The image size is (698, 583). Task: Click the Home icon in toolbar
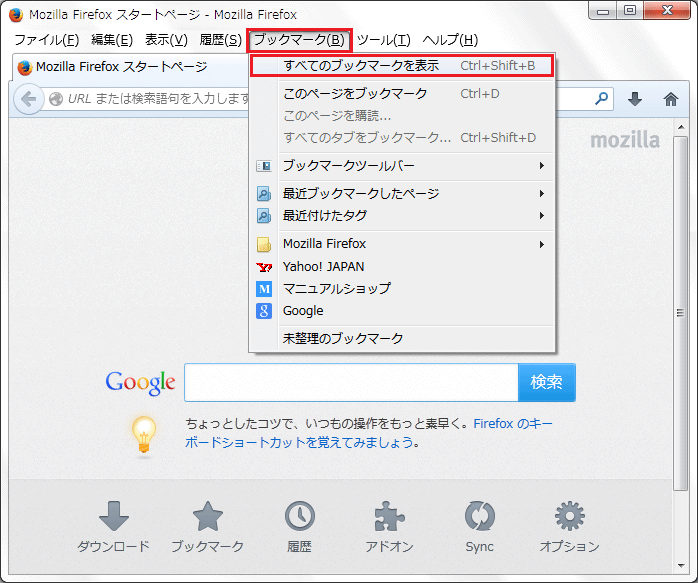pyautogui.click(x=670, y=99)
